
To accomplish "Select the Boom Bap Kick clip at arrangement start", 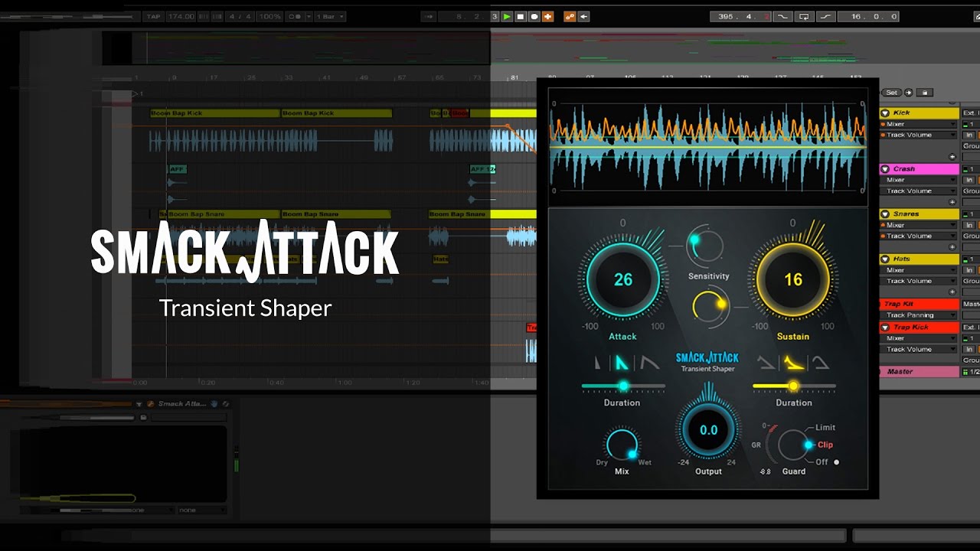I will point(214,113).
